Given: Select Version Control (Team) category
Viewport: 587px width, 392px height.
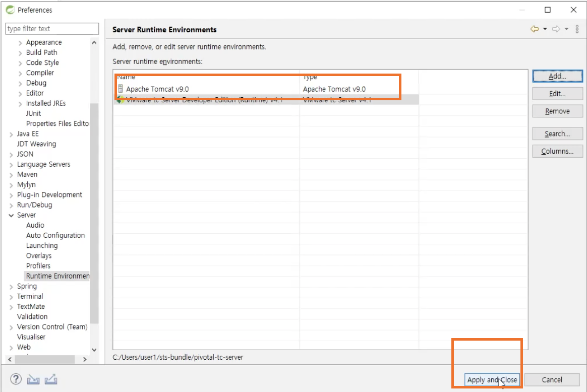Looking at the screenshot, I should tap(52, 326).
